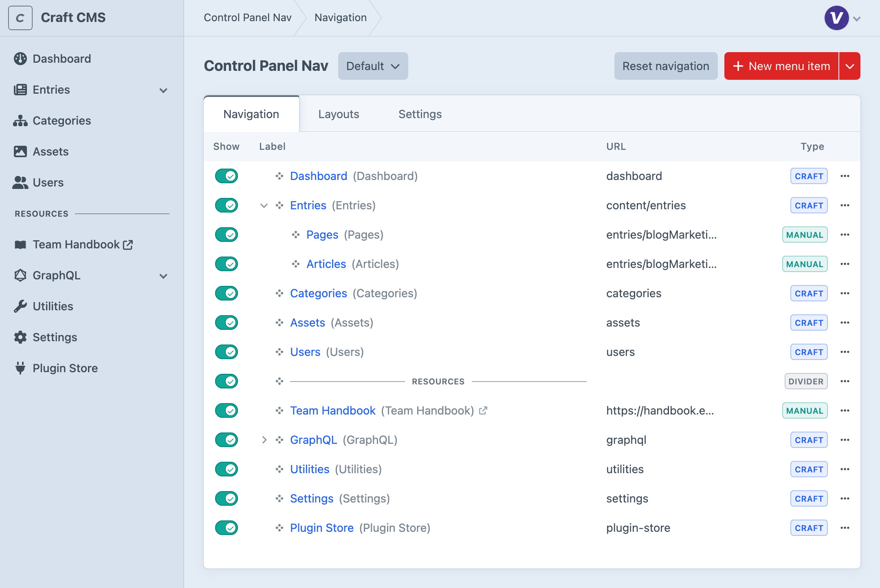Image resolution: width=880 pixels, height=588 pixels.
Task: Open the user avatar account menu
Action: click(842, 18)
